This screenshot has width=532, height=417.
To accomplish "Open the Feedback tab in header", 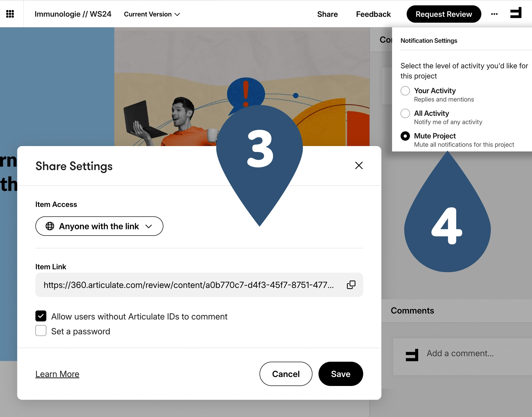I will pyautogui.click(x=373, y=14).
